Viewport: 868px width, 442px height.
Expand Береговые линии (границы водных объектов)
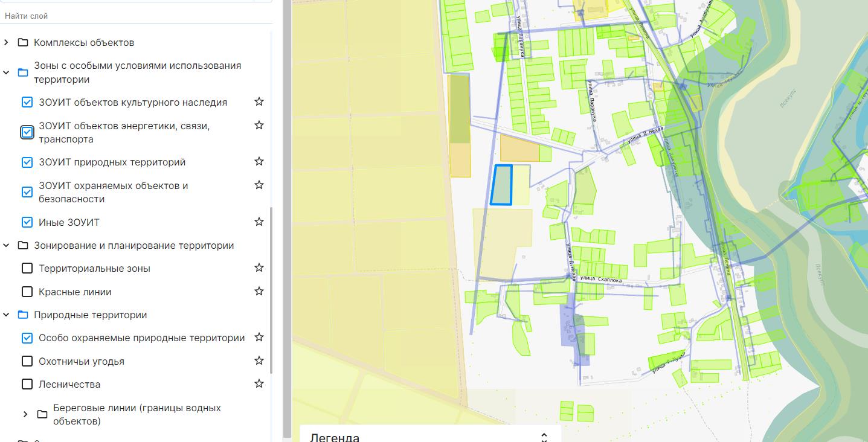pos(25,414)
